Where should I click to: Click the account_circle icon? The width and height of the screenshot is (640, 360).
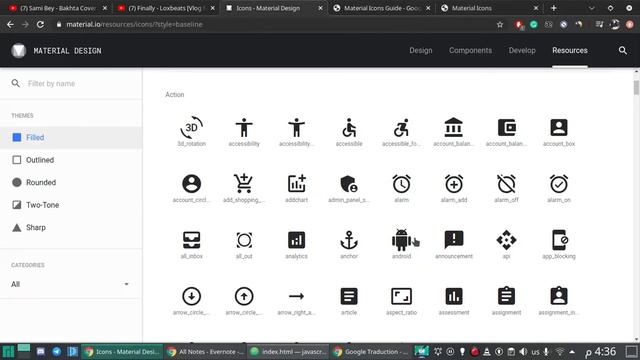click(191, 184)
